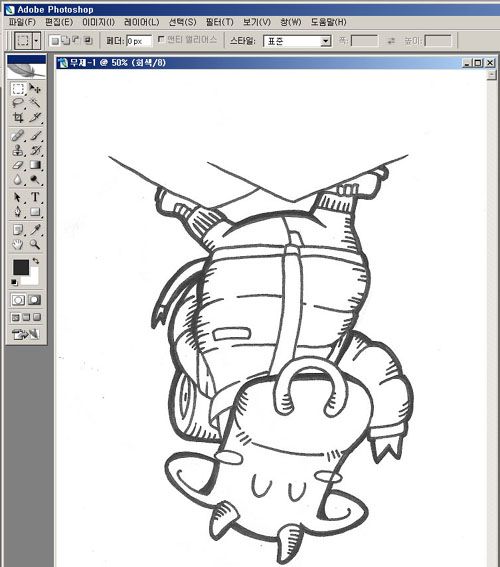Toggle the 앤티 앨리어스 checkbox
This screenshot has height=567, width=500.
tap(161, 39)
